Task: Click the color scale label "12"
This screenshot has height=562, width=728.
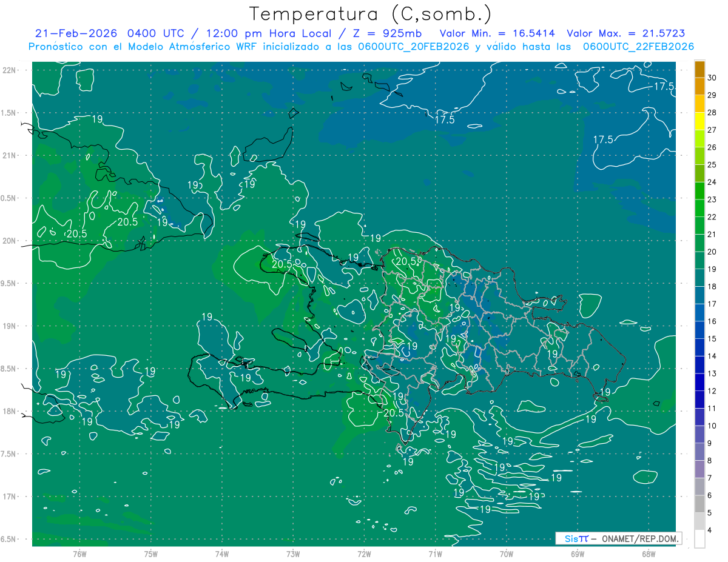Action: tap(712, 391)
